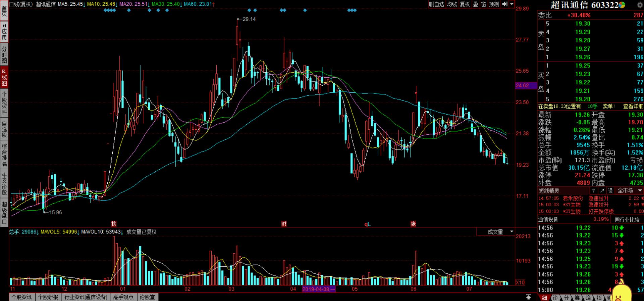Click the 同行业比较 button

(627, 219)
